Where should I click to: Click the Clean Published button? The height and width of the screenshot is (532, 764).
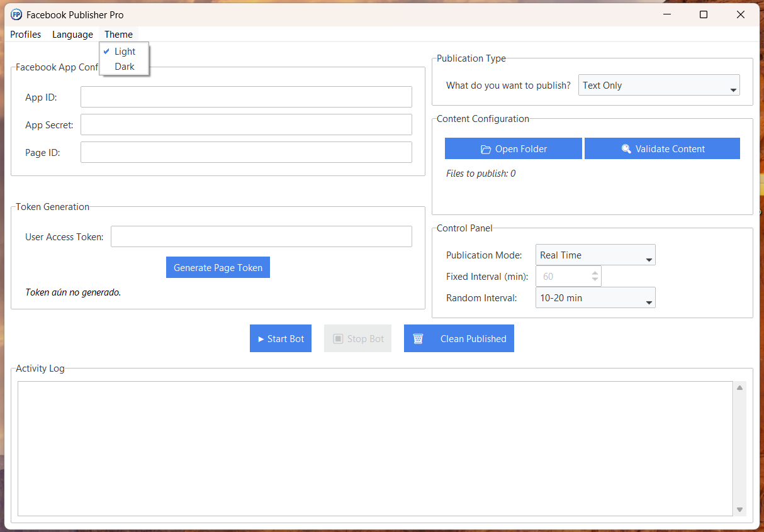coord(459,338)
